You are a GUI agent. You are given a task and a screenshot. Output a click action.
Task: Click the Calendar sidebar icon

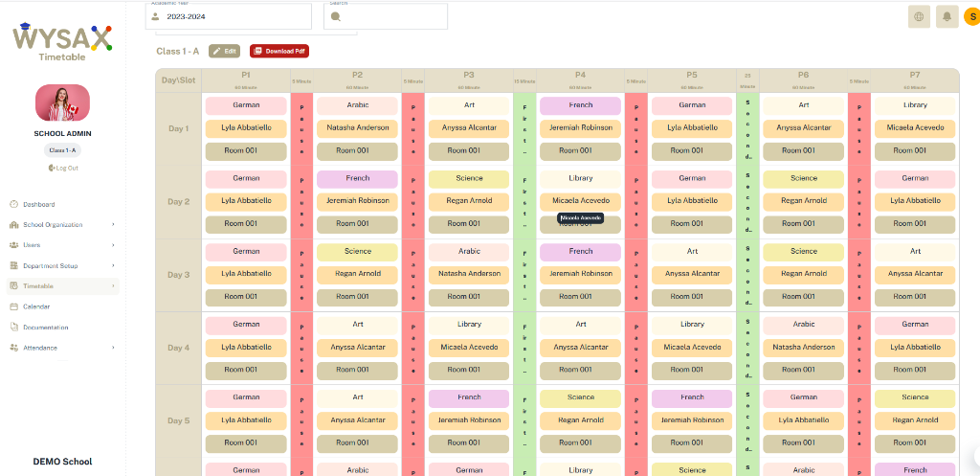click(13, 306)
